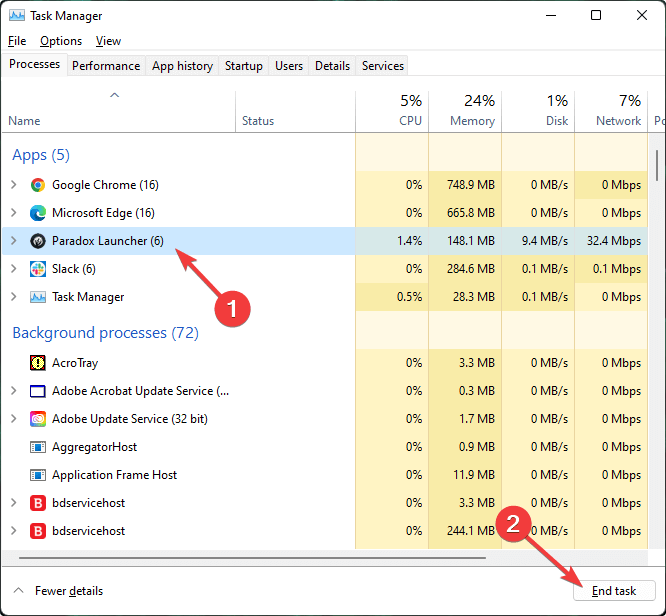Click the Application Frame Host icon
This screenshot has width=666, height=616.
tap(38, 475)
